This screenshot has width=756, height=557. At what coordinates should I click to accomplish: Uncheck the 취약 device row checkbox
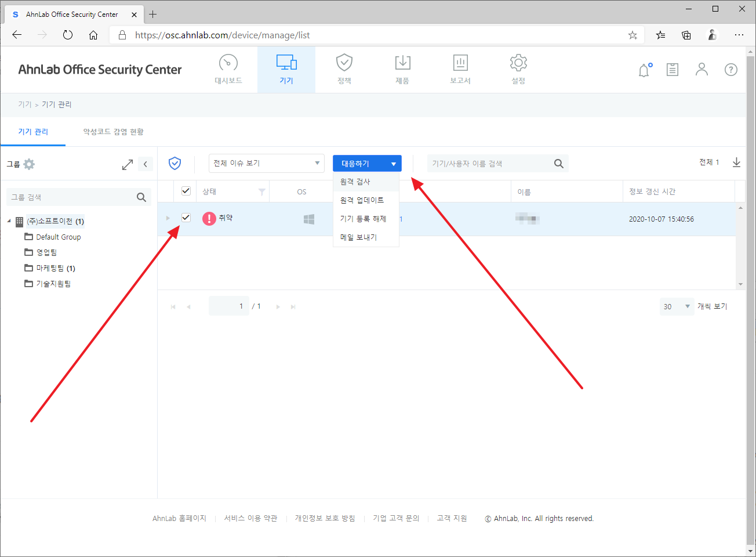point(186,218)
